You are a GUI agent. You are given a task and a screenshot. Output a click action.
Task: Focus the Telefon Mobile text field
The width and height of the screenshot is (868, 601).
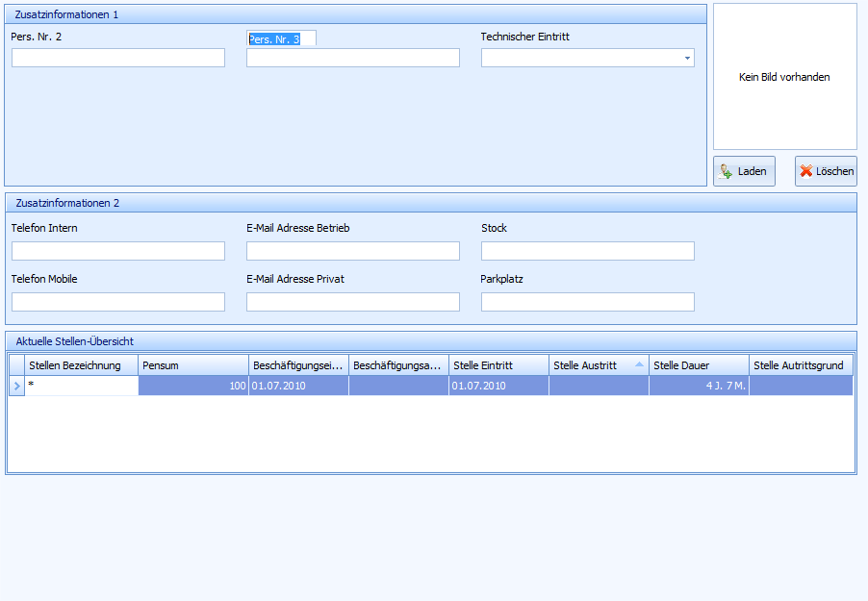coord(118,302)
